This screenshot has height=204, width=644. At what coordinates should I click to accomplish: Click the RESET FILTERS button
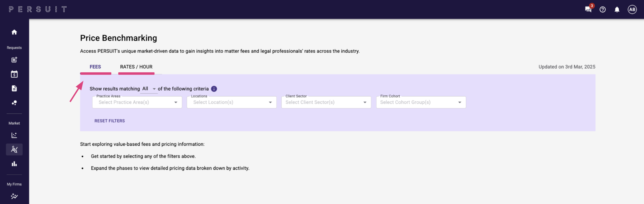pyautogui.click(x=110, y=121)
